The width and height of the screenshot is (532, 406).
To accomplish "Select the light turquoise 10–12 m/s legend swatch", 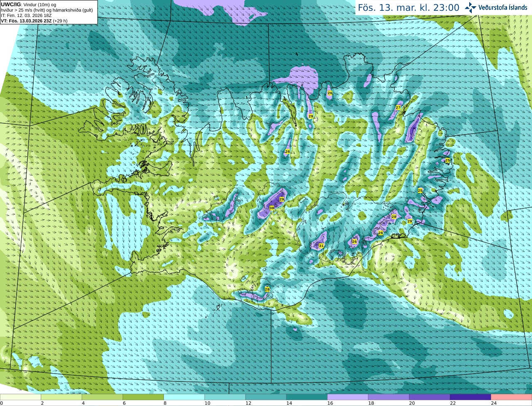I will pos(225,397).
